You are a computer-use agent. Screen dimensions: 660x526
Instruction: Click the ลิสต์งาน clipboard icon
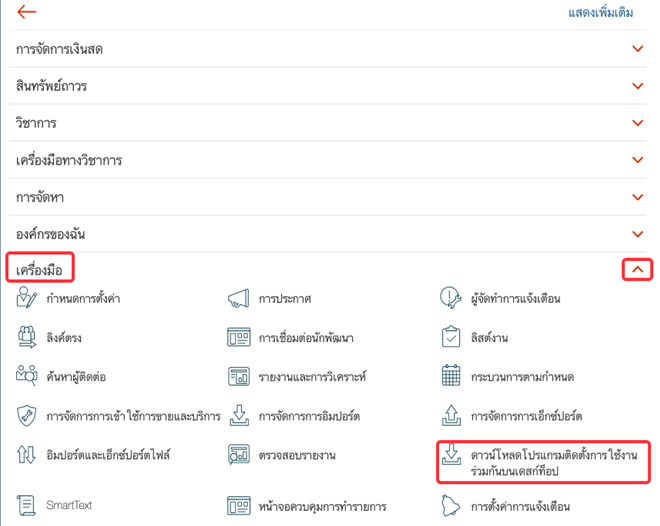coord(450,337)
